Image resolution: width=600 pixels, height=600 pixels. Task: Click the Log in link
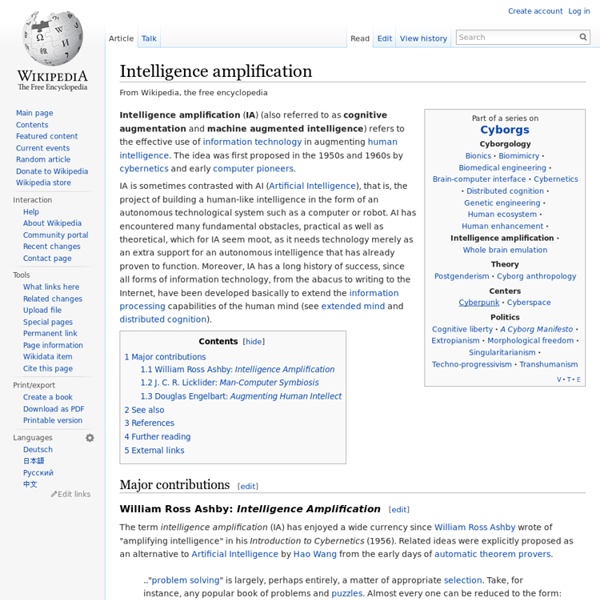click(x=579, y=11)
